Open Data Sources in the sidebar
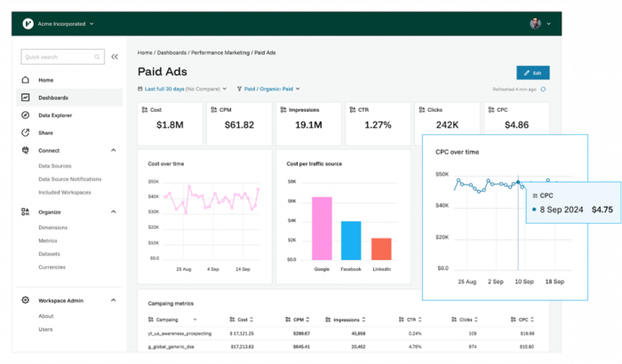This screenshot has height=364, width=622. tap(54, 166)
